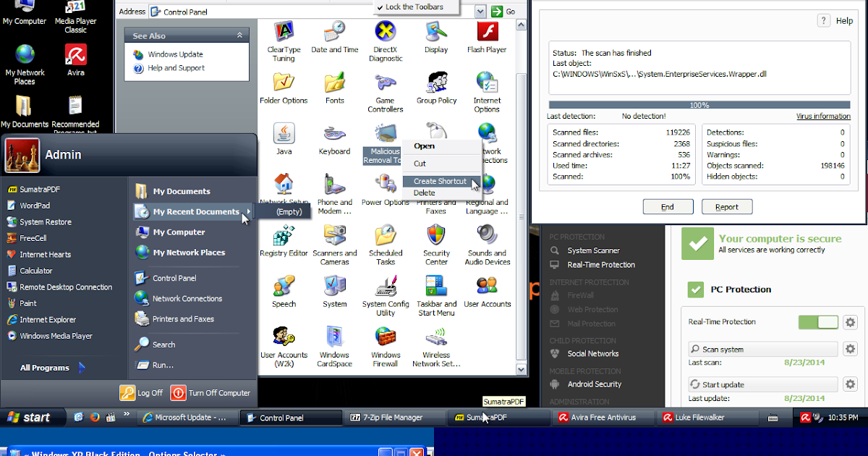Image resolution: width=868 pixels, height=456 pixels.
Task: Open Real-Time Protection settings gear
Action: 851,322
